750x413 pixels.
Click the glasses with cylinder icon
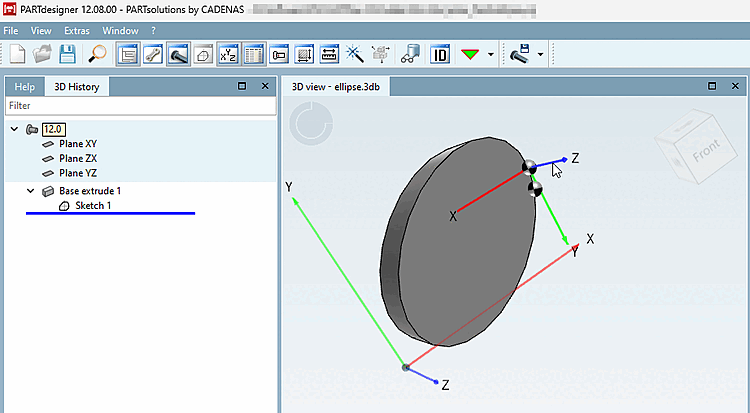410,54
